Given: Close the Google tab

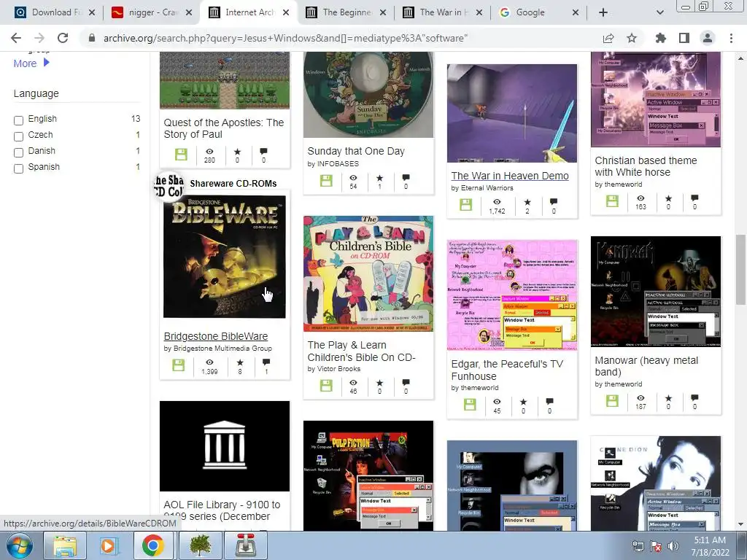Looking at the screenshot, I should 575,12.
